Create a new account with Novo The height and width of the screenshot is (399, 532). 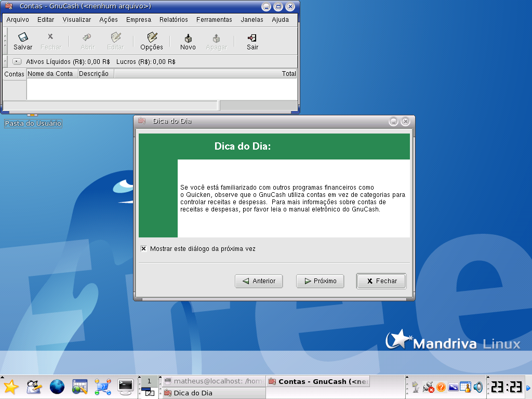pyautogui.click(x=188, y=42)
